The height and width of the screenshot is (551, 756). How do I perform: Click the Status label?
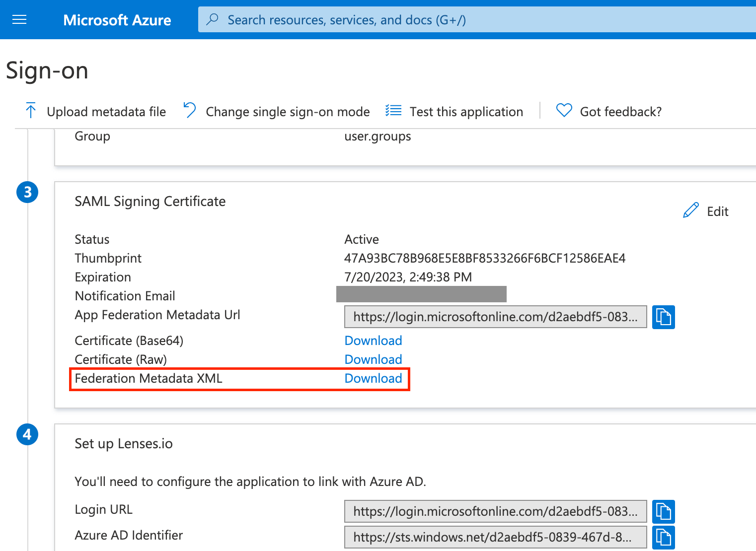pos(92,239)
